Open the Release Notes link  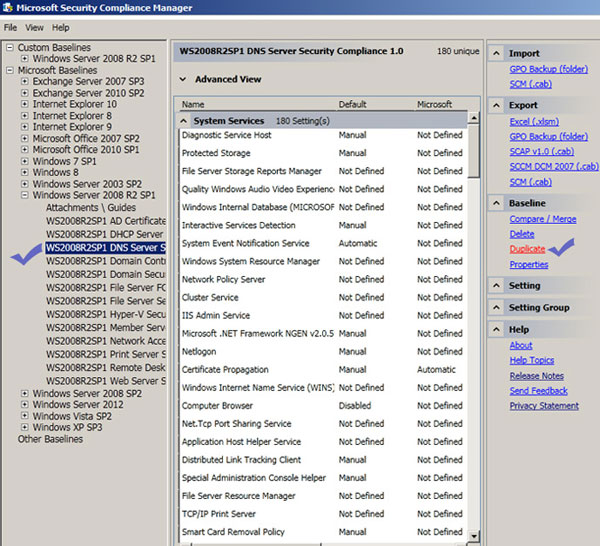537,376
